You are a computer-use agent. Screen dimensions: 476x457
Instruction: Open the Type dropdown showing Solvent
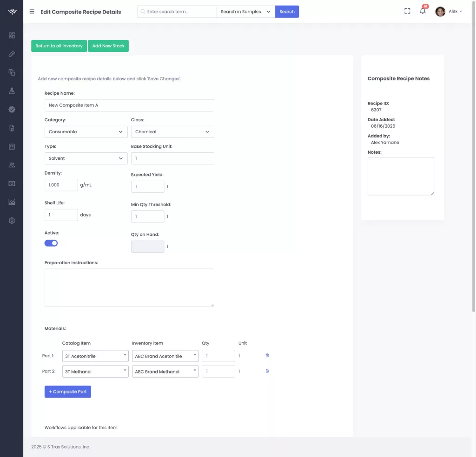click(86, 158)
